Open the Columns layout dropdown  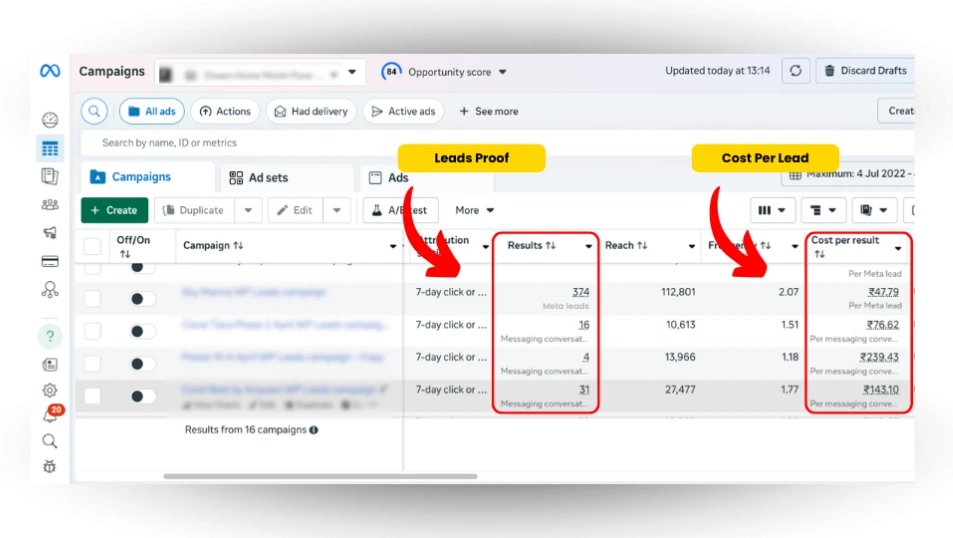pyautogui.click(x=772, y=210)
